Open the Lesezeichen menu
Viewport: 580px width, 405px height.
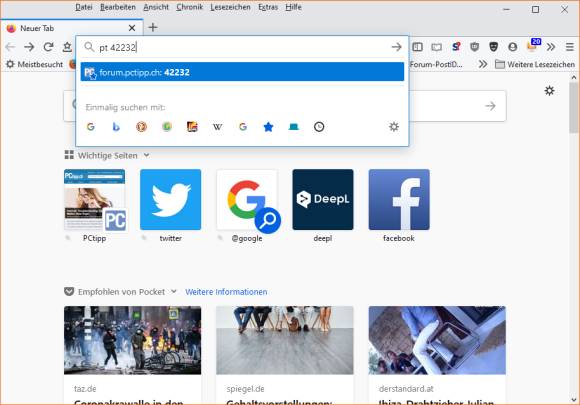click(230, 7)
